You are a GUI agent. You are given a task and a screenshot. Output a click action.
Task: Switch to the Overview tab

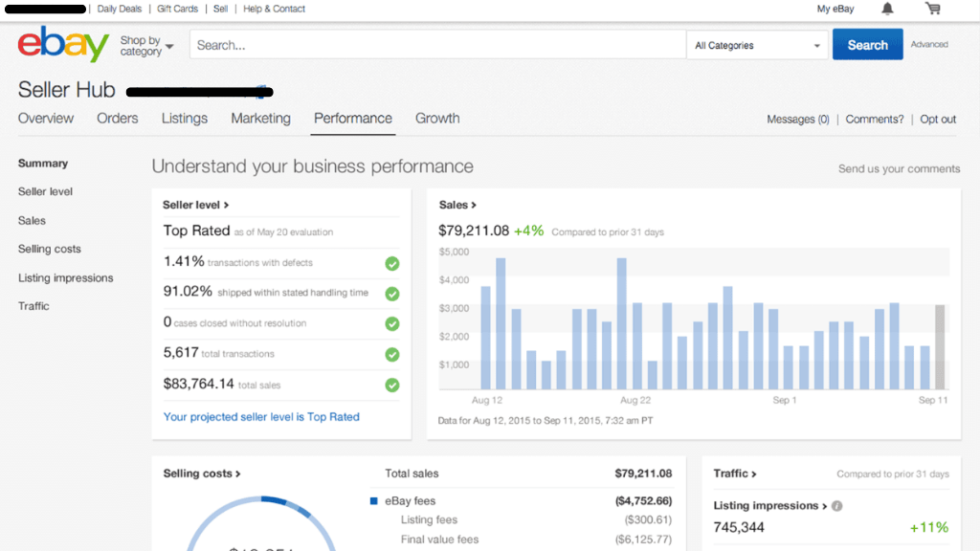tap(46, 118)
